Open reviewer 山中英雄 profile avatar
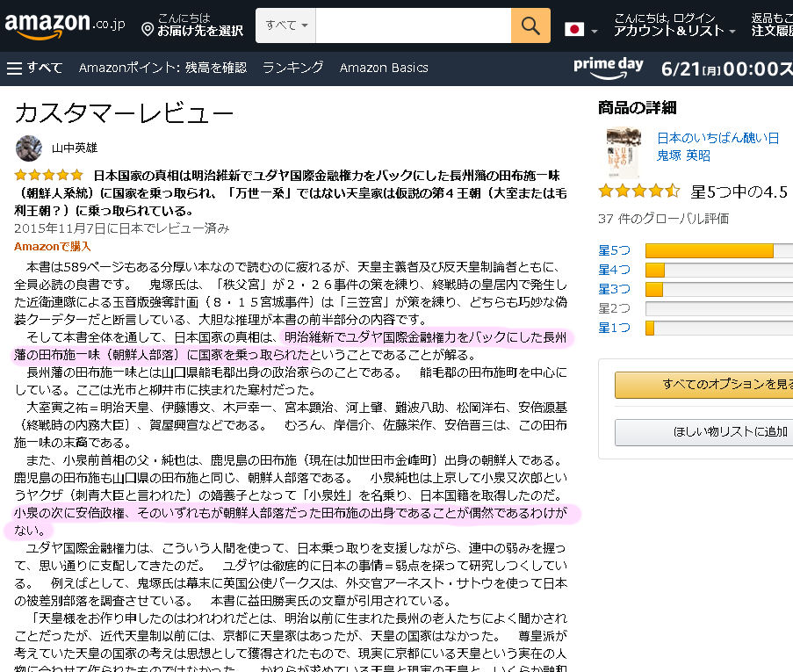 [29, 148]
